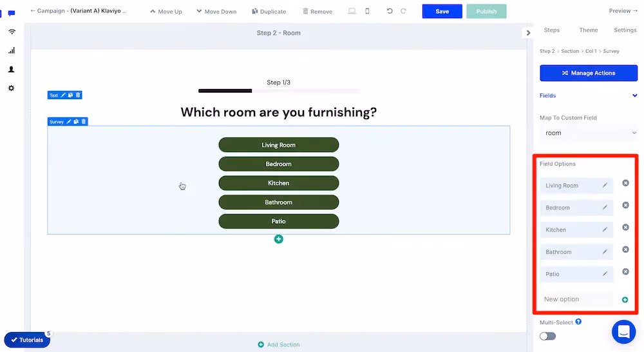Click the Step 1/3 progress bar

(x=279, y=90)
